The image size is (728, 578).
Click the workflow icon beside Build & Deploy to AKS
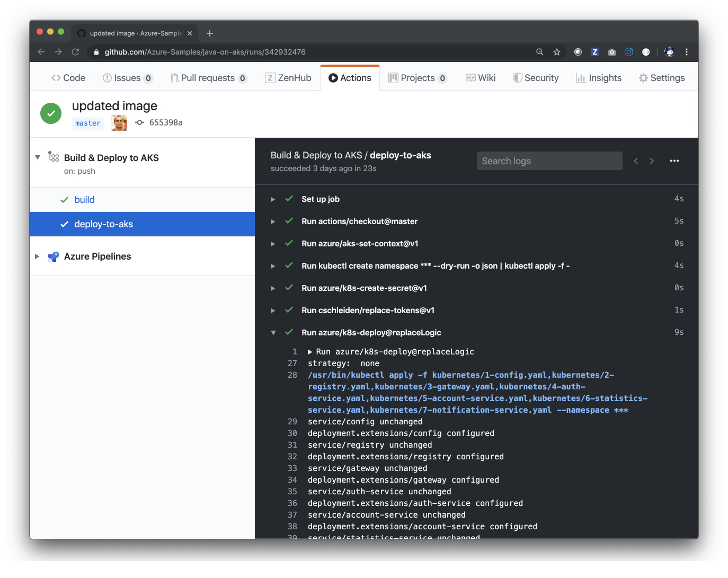pos(54,157)
